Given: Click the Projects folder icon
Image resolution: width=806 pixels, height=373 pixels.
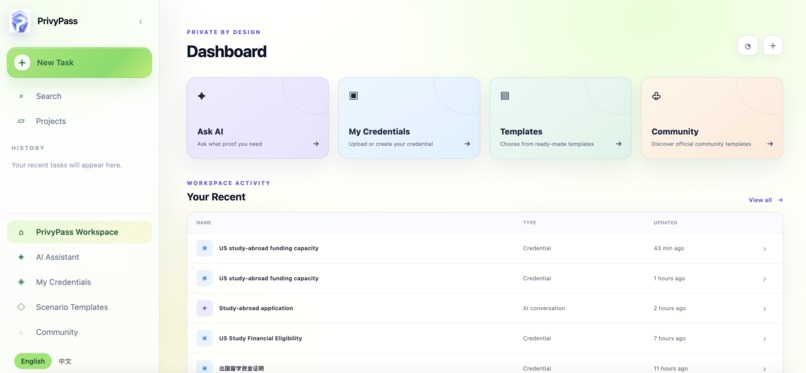Looking at the screenshot, I should click(x=21, y=121).
